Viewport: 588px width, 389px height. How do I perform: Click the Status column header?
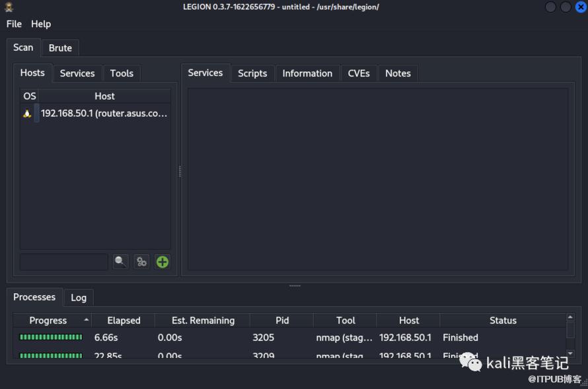(x=502, y=320)
